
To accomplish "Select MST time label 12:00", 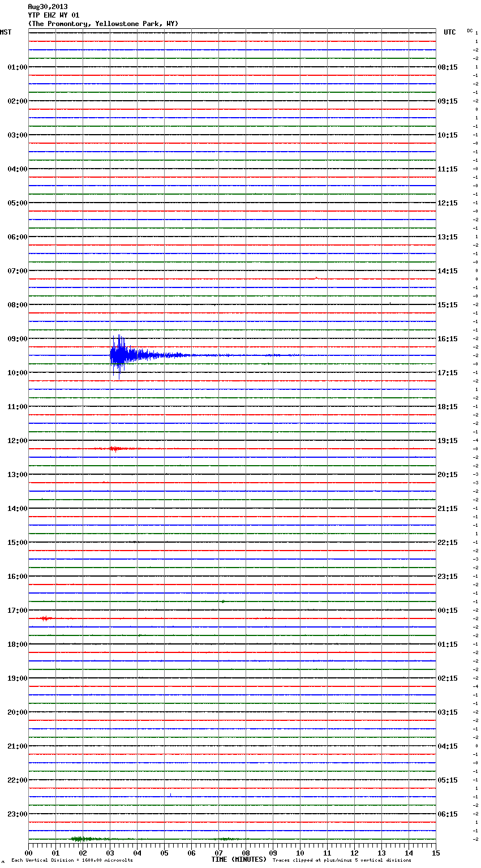I will (x=18, y=441).
